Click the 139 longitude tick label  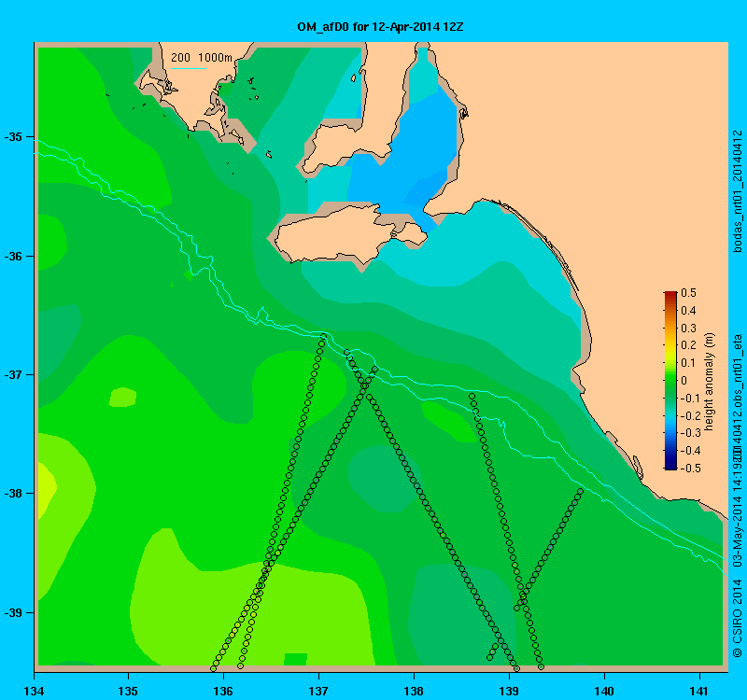[509, 691]
